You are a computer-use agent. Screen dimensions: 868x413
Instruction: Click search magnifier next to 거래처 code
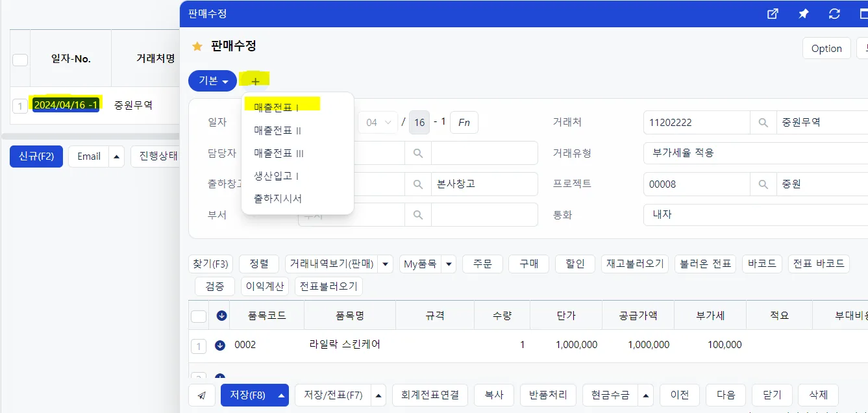[x=763, y=122]
